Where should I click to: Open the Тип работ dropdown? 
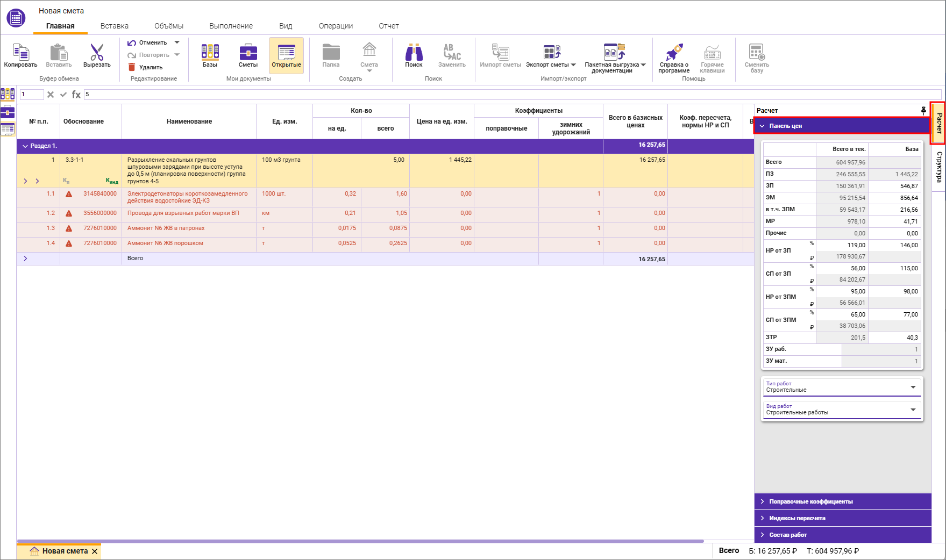click(x=913, y=387)
